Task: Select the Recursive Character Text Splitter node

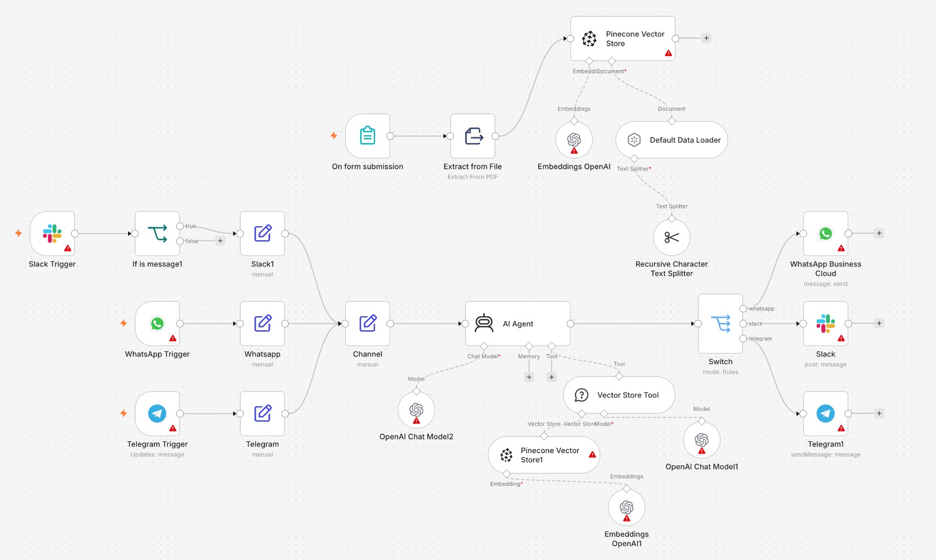Action: pos(672,237)
